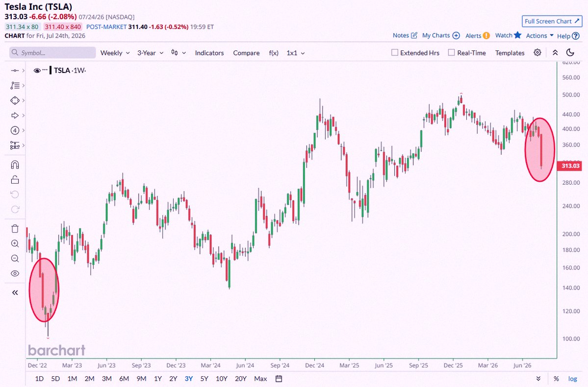Select the Max time range

click(x=260, y=379)
